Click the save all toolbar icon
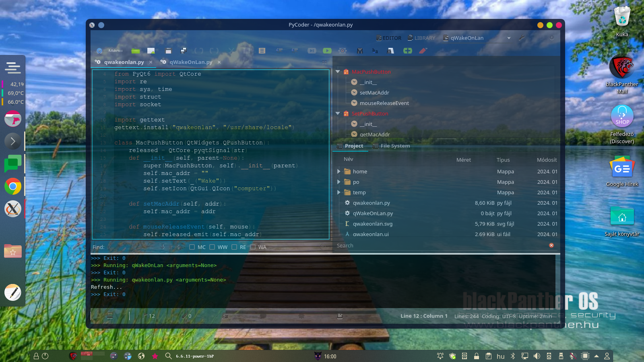Image resolution: width=644 pixels, height=362 pixels. 184,51
